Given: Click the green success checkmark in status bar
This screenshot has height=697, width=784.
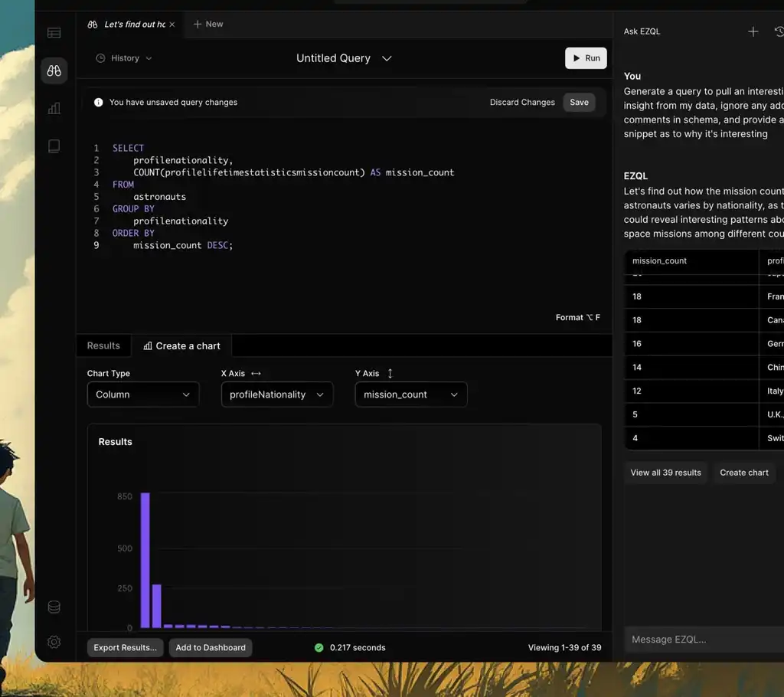Looking at the screenshot, I should (319, 647).
